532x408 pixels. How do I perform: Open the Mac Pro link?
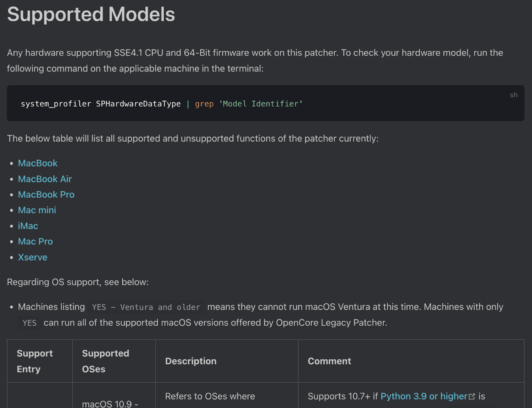tap(35, 241)
